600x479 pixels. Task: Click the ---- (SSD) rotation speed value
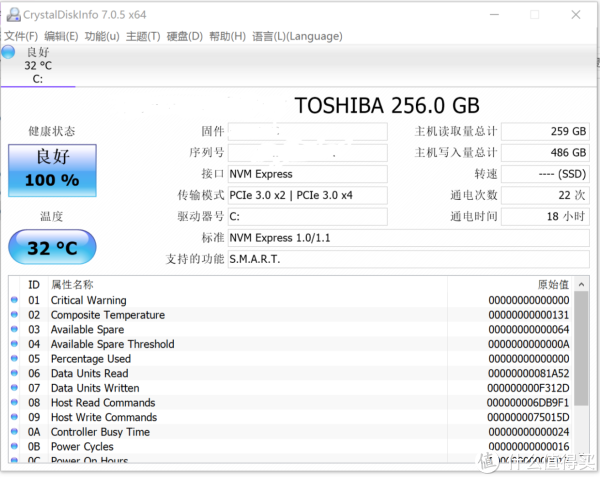(x=545, y=174)
